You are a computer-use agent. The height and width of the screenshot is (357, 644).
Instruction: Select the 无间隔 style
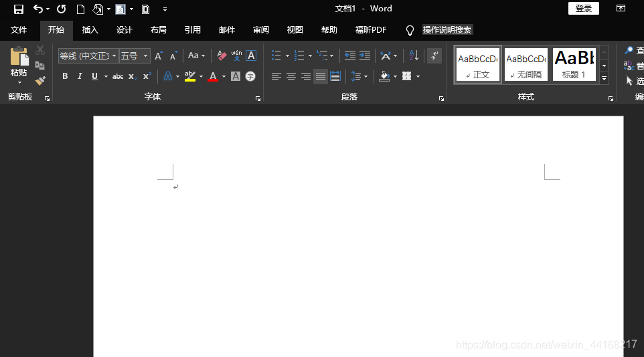pos(526,64)
